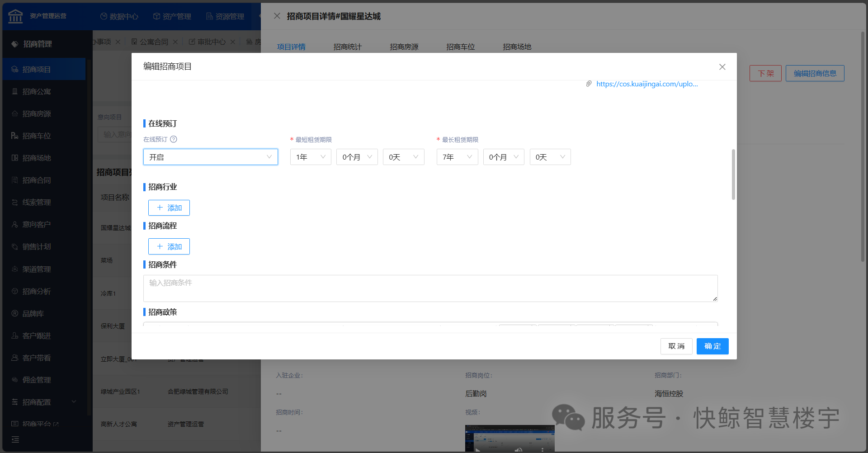Click the 品牌库 sidebar icon
The width and height of the screenshot is (868, 453).
(x=15, y=314)
